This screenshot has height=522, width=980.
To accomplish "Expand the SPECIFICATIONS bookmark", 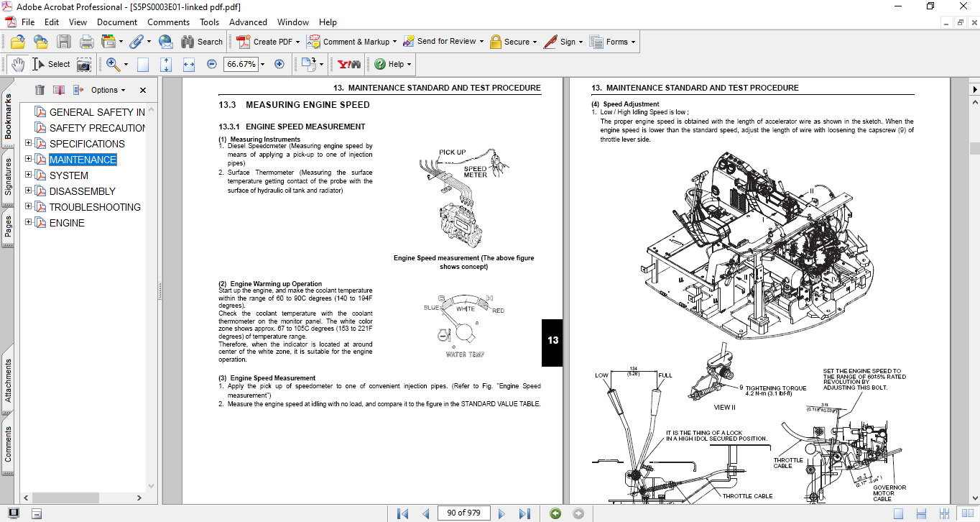I will (29, 143).
